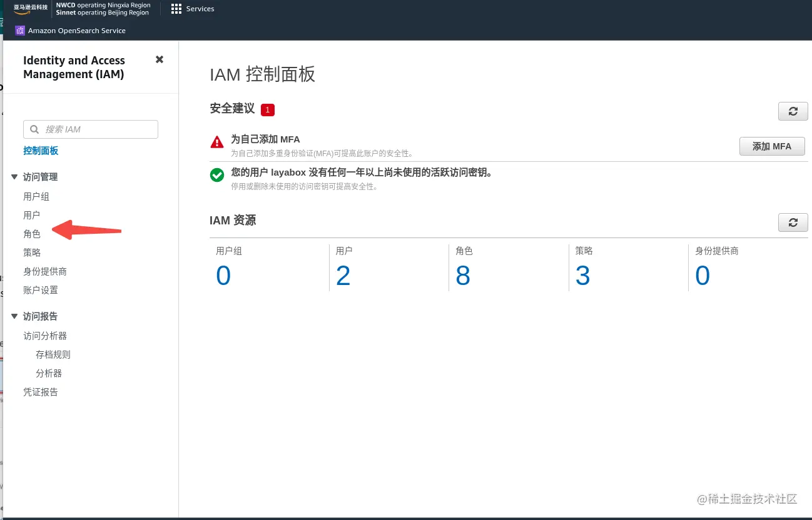This screenshot has height=520, width=812.
Task: Open 控制面板 in the sidebar
Action: click(41, 151)
